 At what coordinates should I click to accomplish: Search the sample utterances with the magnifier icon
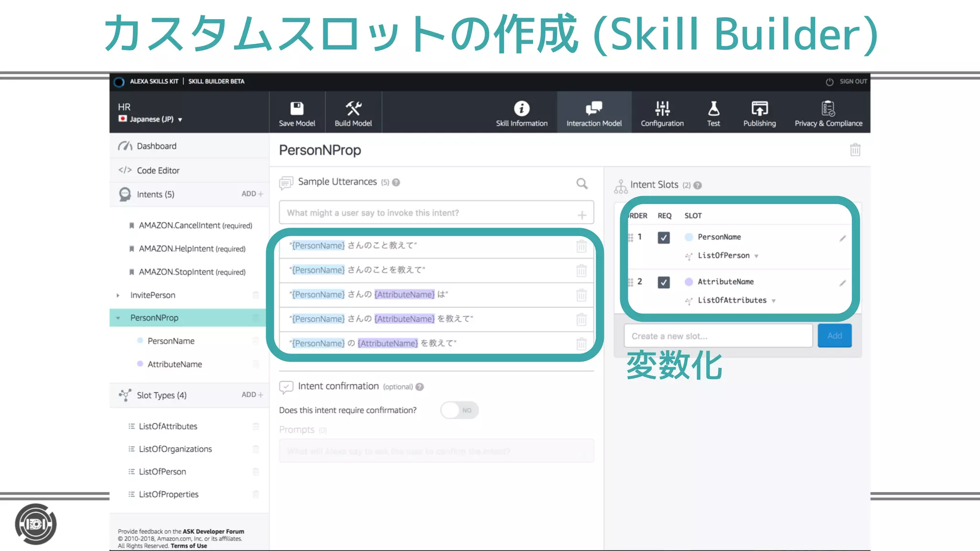pyautogui.click(x=582, y=183)
